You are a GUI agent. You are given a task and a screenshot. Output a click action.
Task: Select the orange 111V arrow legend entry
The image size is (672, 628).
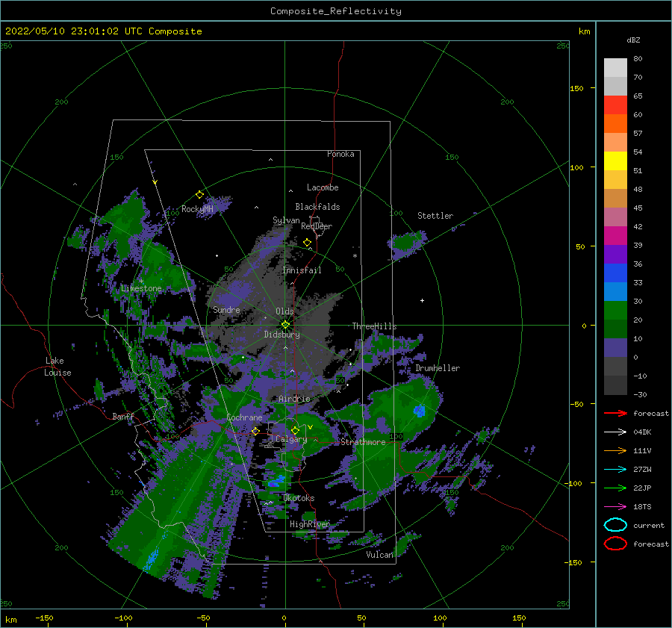tap(615, 450)
